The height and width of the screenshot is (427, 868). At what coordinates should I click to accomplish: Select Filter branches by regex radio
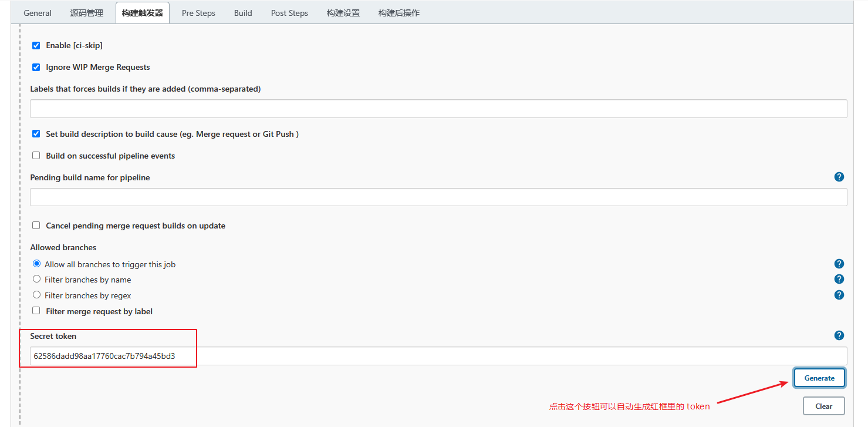(36, 295)
